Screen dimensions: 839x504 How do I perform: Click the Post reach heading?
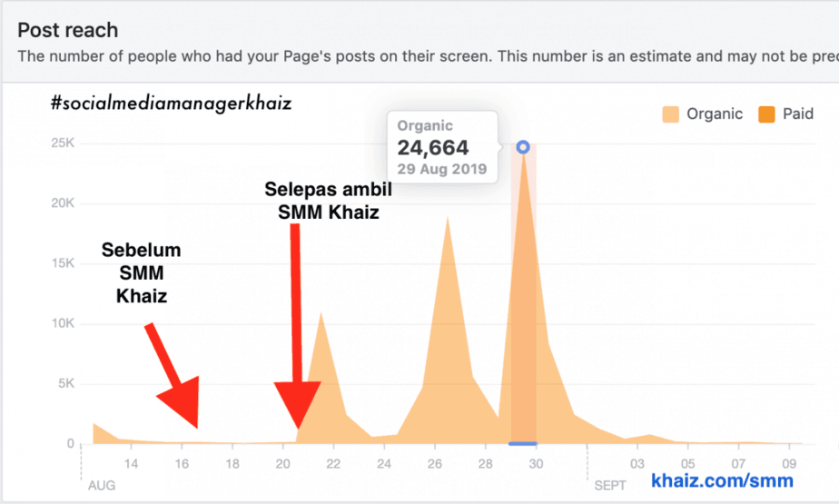click(68, 28)
